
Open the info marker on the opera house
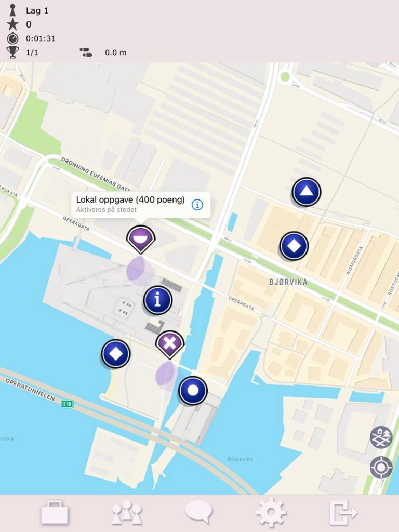tap(158, 300)
